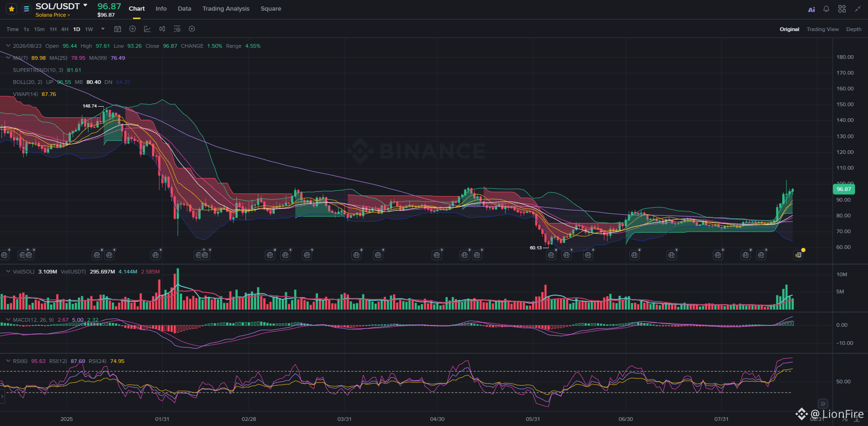Click the VWAP(14) indicator label
Image resolution: width=868 pixels, height=426 pixels.
(25, 94)
